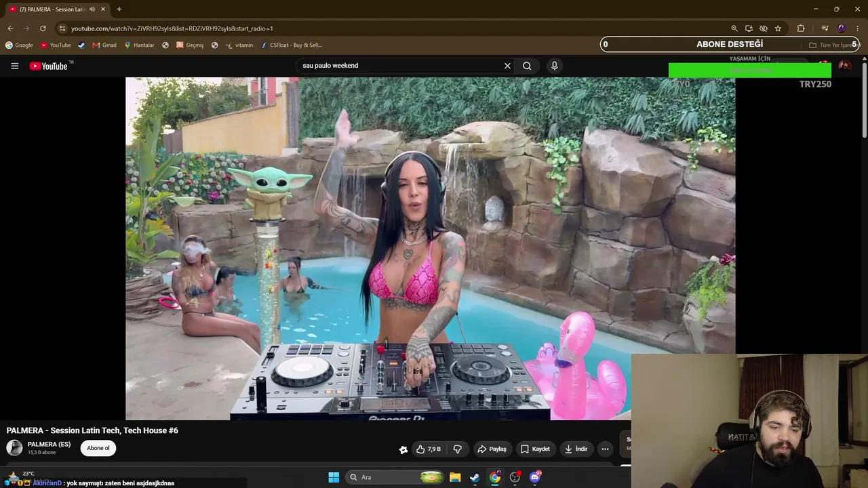Open the media control icon in Chrome toolbar
Viewport: 868px width, 488px height.
point(825,28)
